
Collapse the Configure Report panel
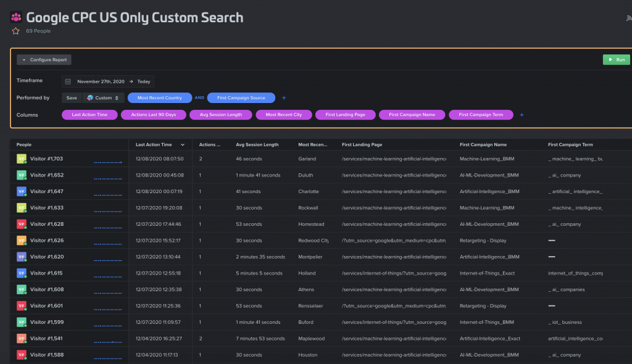point(44,60)
